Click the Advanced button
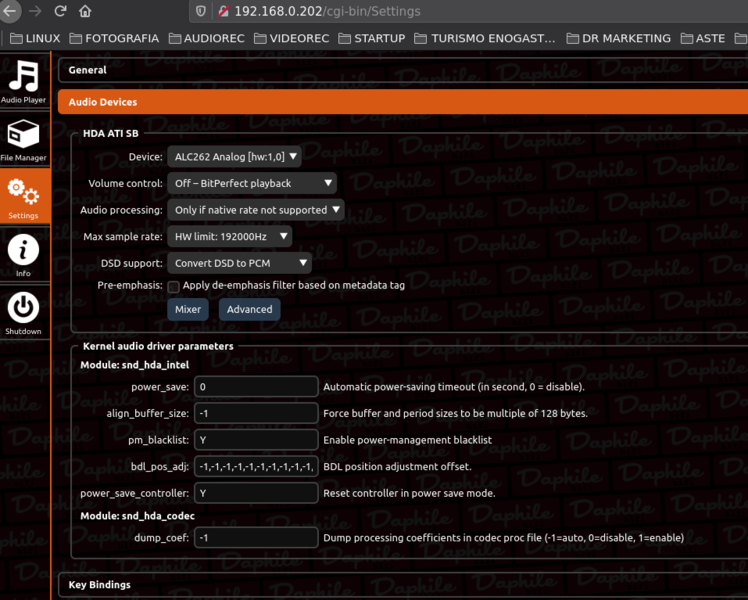Screen dimensions: 748x600 [x=250, y=310]
